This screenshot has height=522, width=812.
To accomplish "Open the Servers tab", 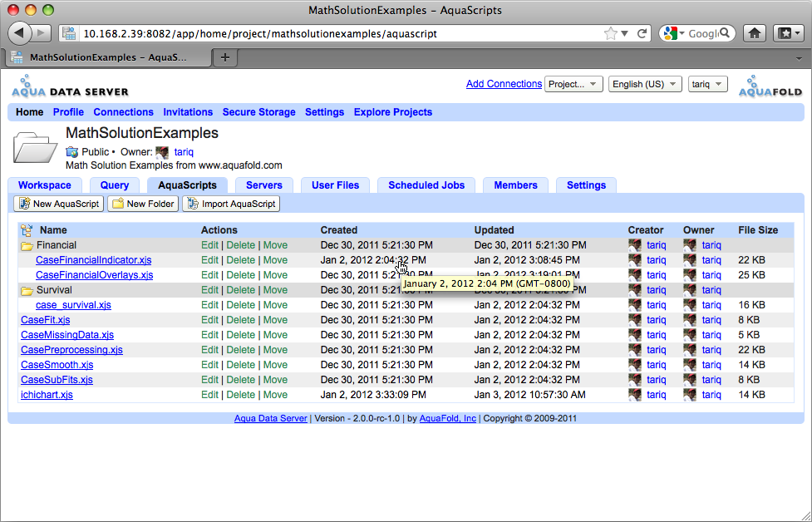I will click(x=264, y=185).
